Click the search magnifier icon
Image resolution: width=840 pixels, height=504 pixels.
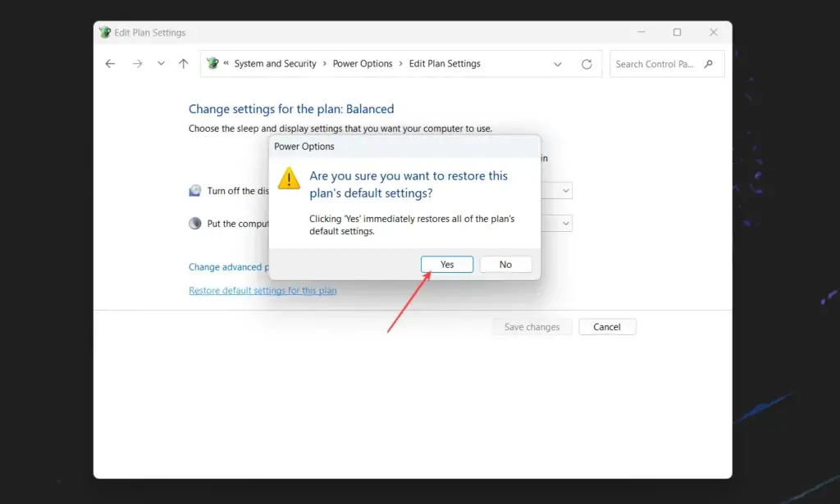pos(710,63)
